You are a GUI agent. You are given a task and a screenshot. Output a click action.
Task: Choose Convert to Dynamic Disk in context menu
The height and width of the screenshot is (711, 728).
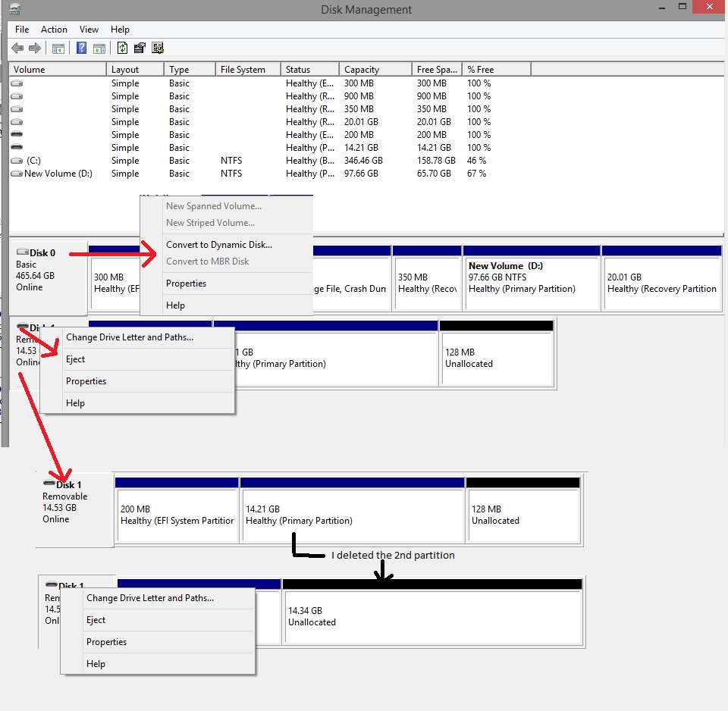coord(218,245)
